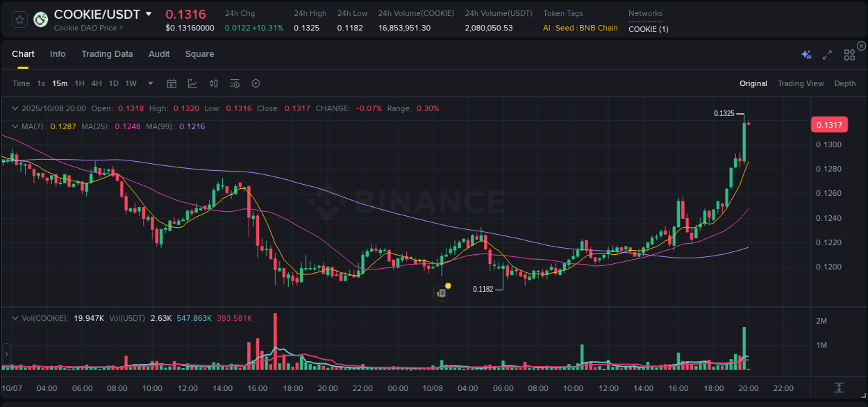
Task: Select the line chart style icon
Action: 192,83
